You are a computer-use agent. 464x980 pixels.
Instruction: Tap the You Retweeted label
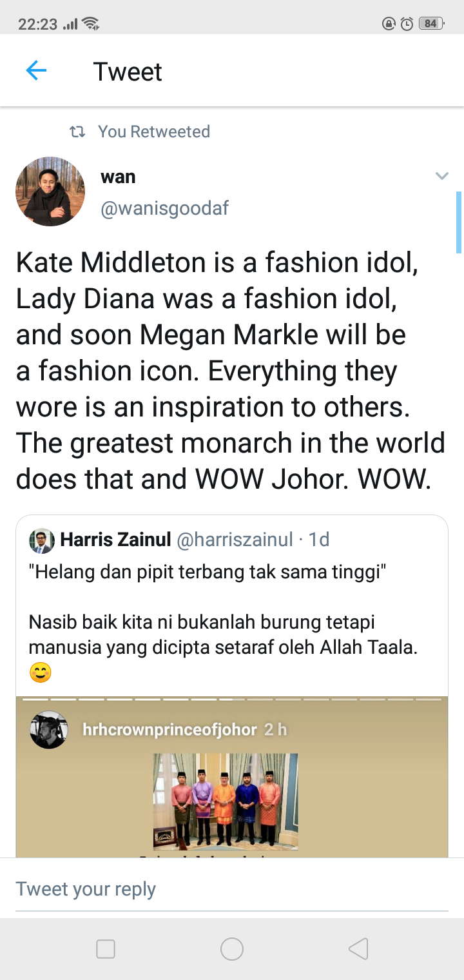tap(154, 132)
